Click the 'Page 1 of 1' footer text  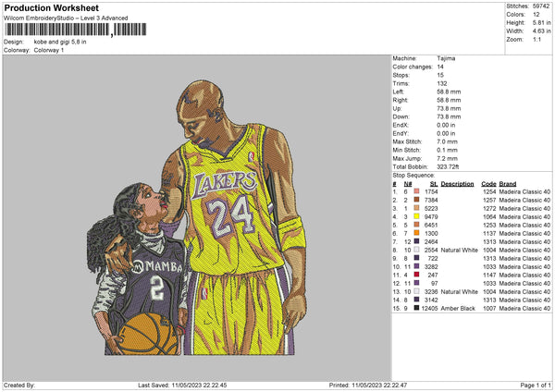tap(536, 385)
